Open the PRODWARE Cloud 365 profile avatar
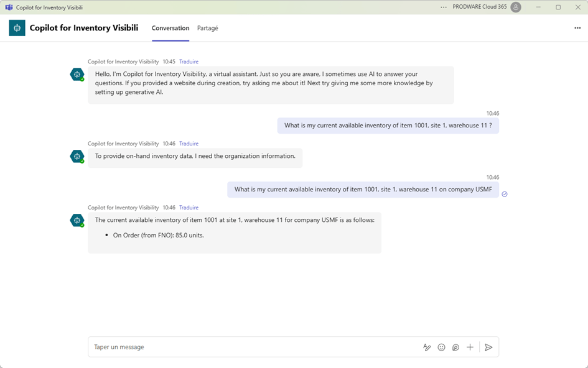588x368 pixels. 515,7
